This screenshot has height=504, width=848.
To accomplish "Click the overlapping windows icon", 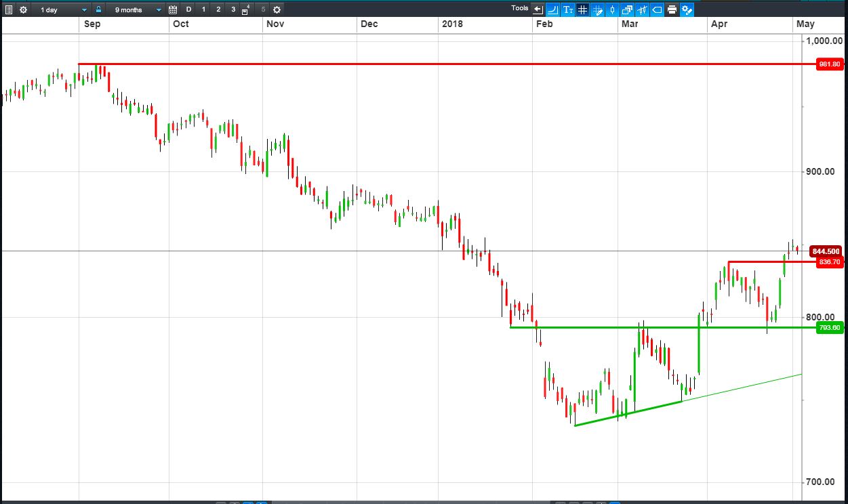I will pyautogui.click(x=628, y=9).
